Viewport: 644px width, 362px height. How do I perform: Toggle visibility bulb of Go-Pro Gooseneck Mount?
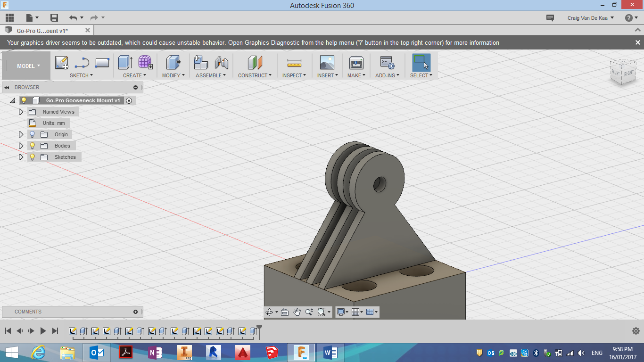click(24, 100)
